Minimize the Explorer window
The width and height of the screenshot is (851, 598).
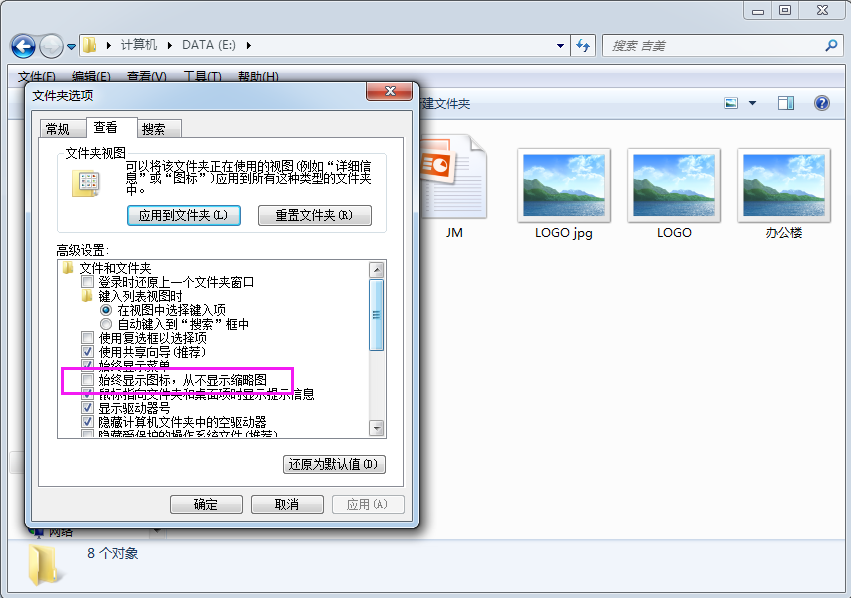pos(758,10)
